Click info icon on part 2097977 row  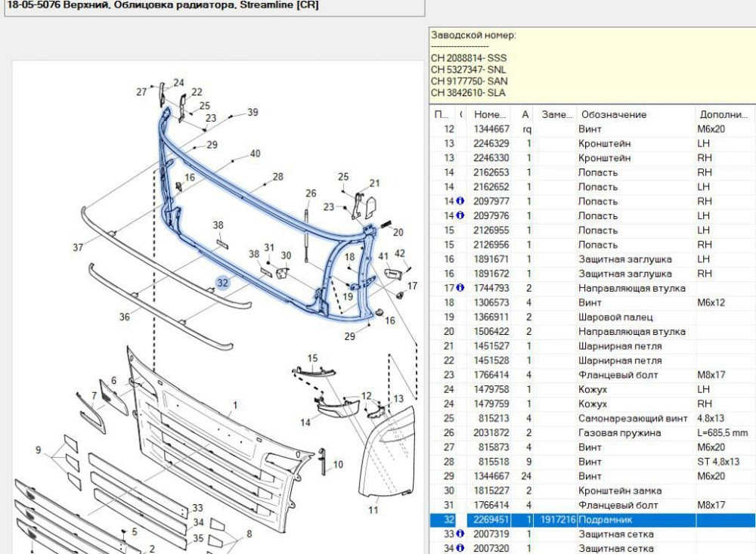point(460,201)
